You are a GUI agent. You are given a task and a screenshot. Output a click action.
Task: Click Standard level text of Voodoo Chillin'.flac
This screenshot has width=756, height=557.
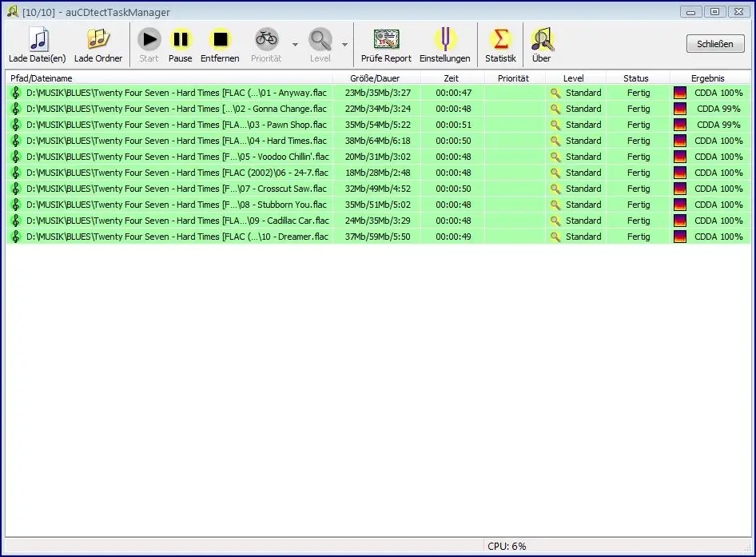[x=583, y=157]
